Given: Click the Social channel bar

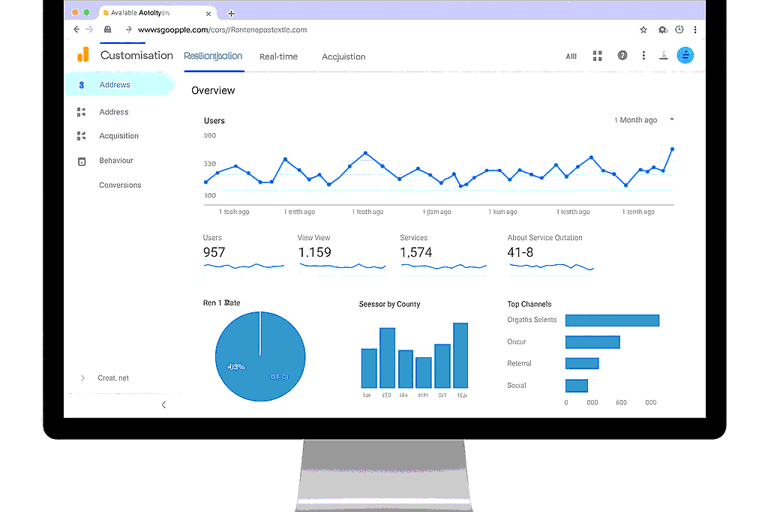Looking at the screenshot, I should [x=576, y=386].
